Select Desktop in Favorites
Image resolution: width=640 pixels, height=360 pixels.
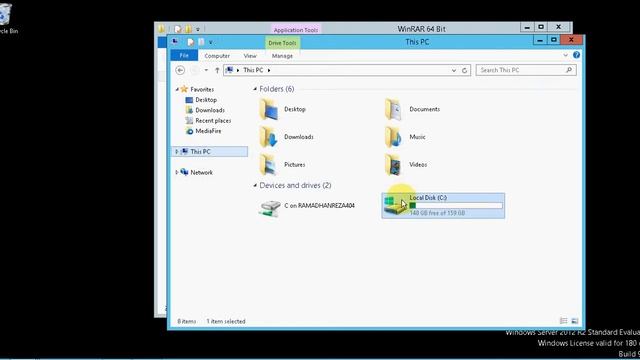point(206,100)
